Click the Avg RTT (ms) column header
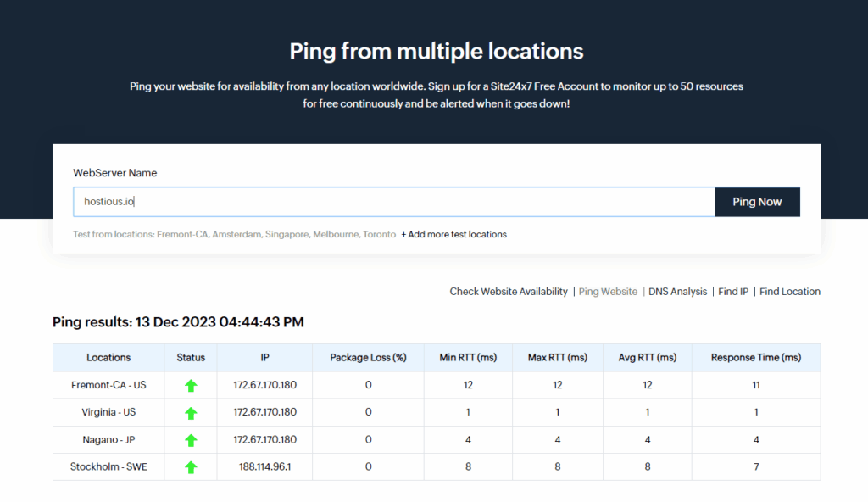 (647, 358)
